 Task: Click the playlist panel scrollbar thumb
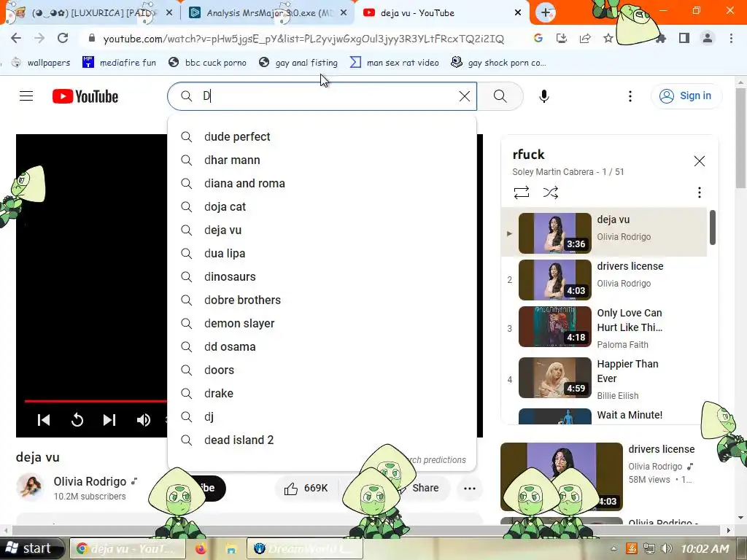713,227
